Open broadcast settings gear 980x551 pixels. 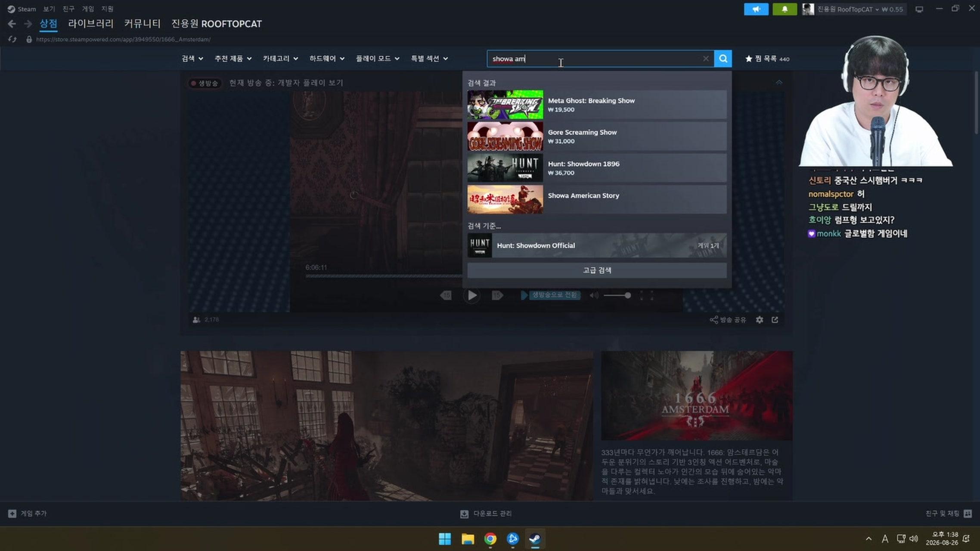[760, 320]
